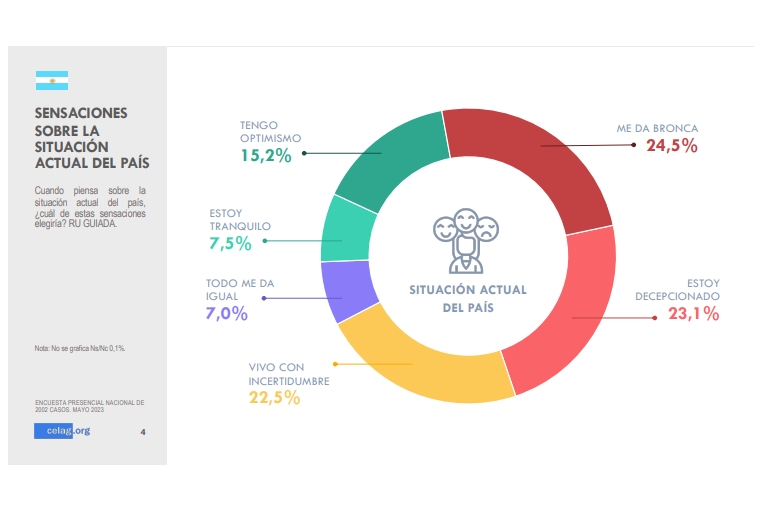Select the 'Nota: No se grafica' footnote
The width and height of the screenshot is (765, 507).
80,348
